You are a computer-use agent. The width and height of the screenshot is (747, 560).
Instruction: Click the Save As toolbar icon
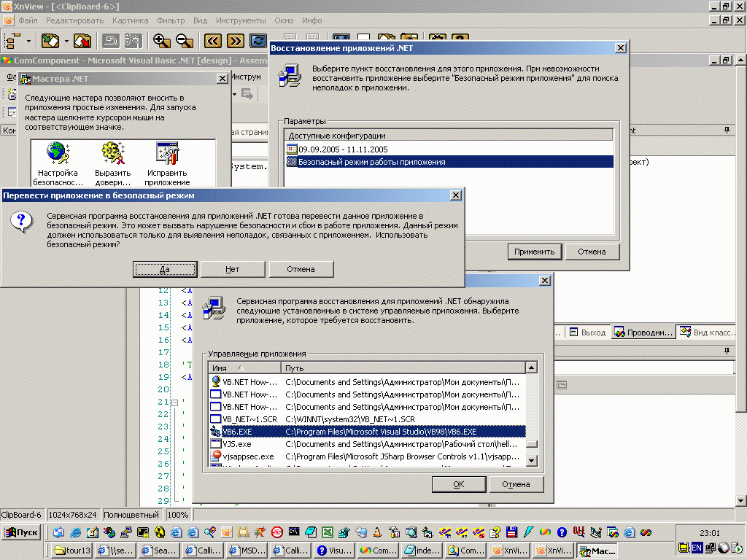click(82, 41)
